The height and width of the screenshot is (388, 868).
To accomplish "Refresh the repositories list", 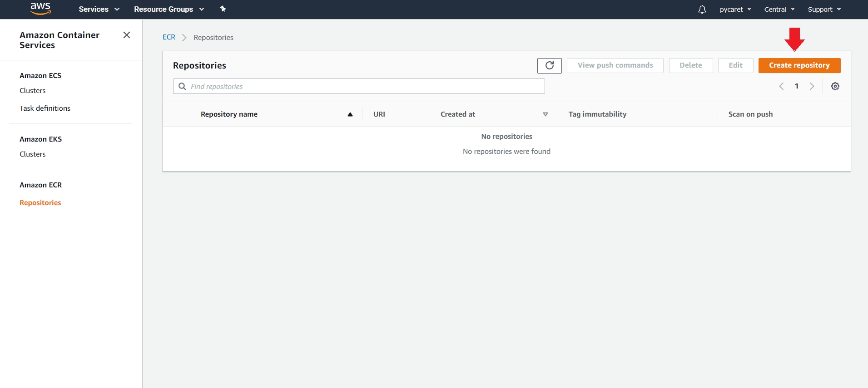I will (549, 65).
